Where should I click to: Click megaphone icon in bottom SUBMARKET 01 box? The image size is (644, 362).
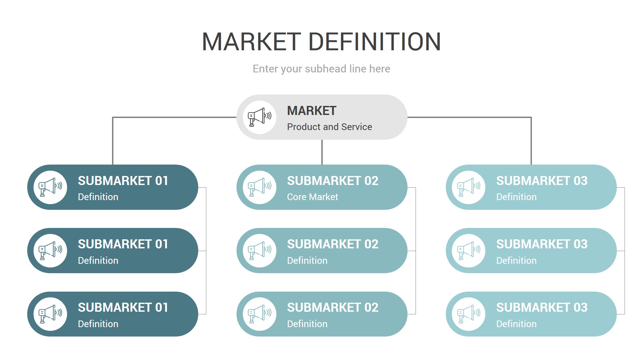(50, 314)
